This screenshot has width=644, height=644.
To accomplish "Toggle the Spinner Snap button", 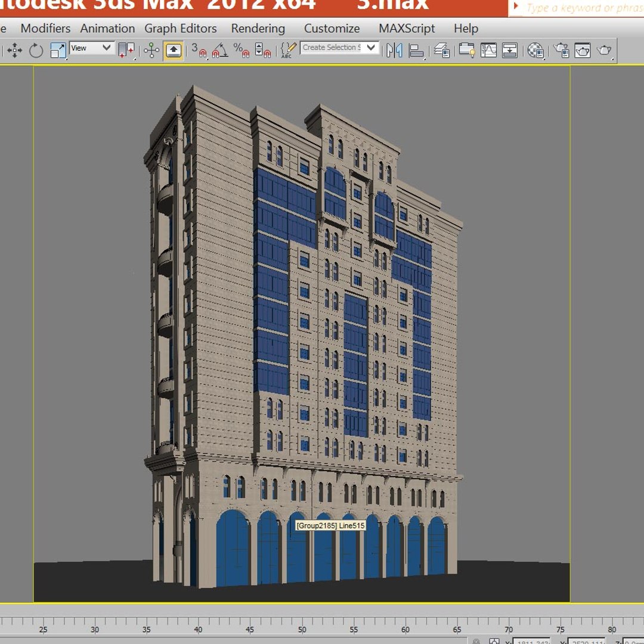I will 263,51.
